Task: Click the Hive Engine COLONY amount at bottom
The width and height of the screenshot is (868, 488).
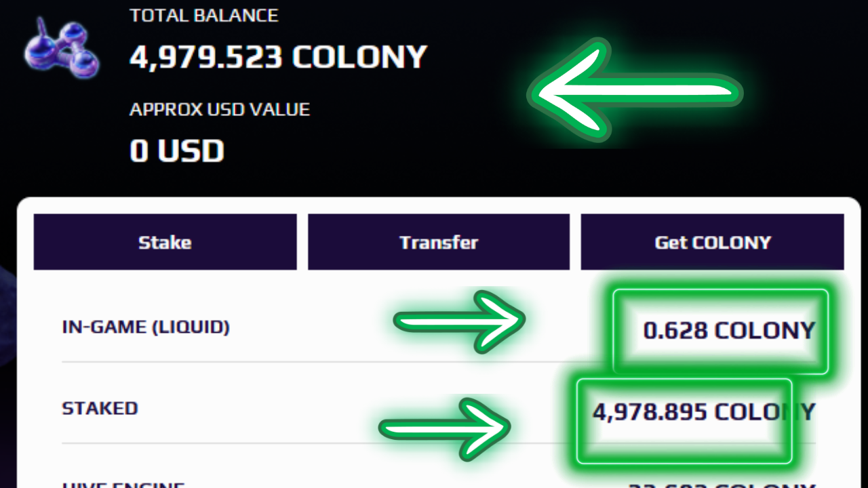Action: coord(720,484)
